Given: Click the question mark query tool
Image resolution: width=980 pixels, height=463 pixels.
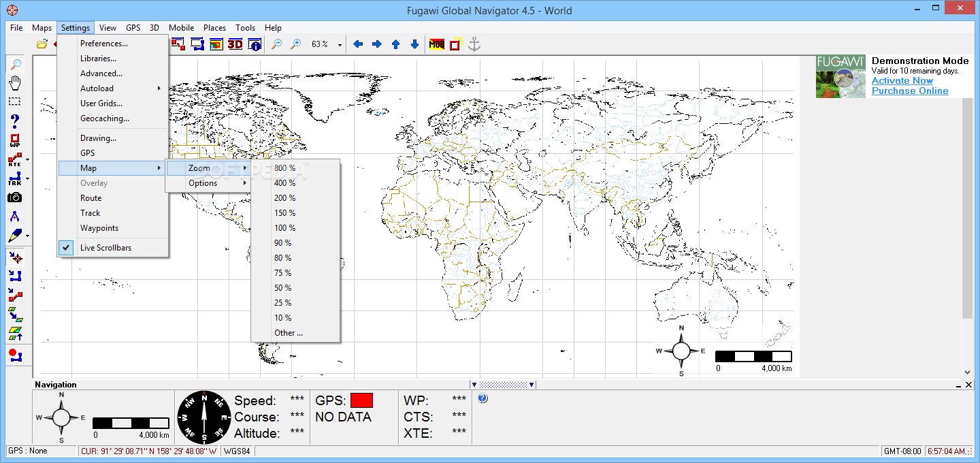Looking at the screenshot, I should tap(15, 122).
